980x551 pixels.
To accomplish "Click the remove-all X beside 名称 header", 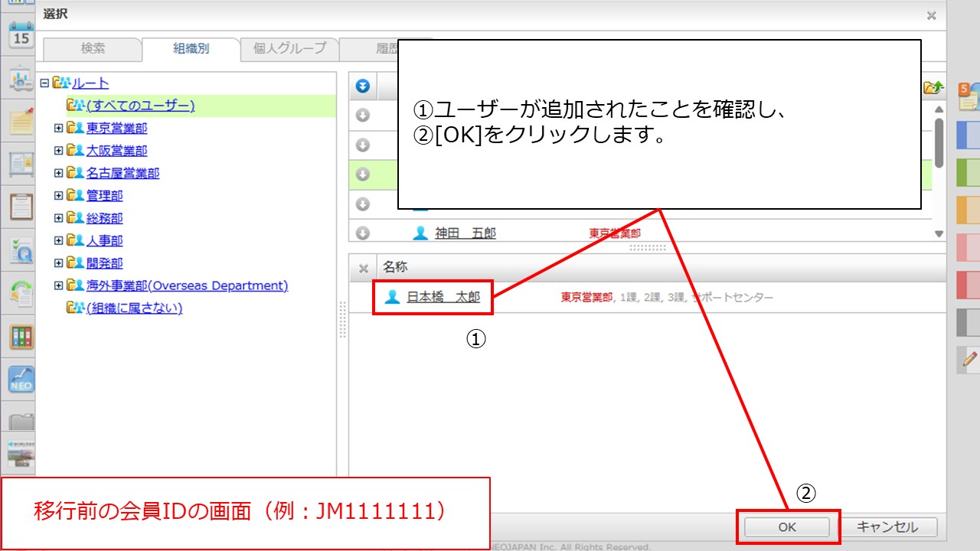I will (364, 268).
